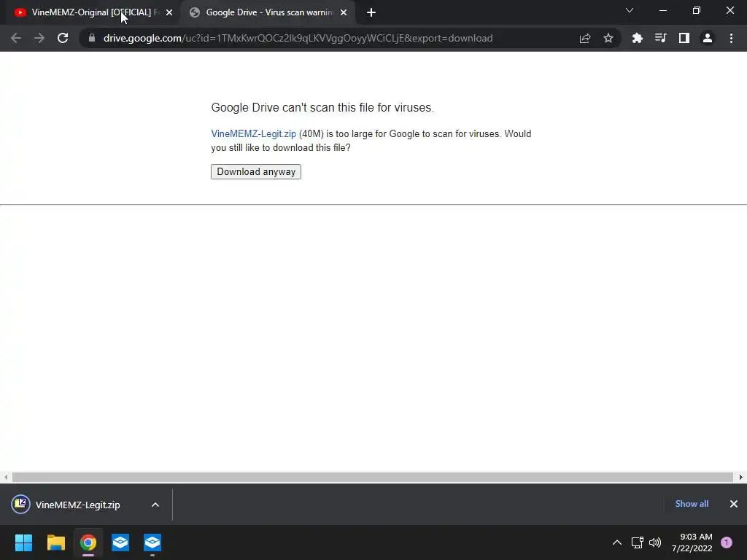Go forward to the next page

click(39, 38)
